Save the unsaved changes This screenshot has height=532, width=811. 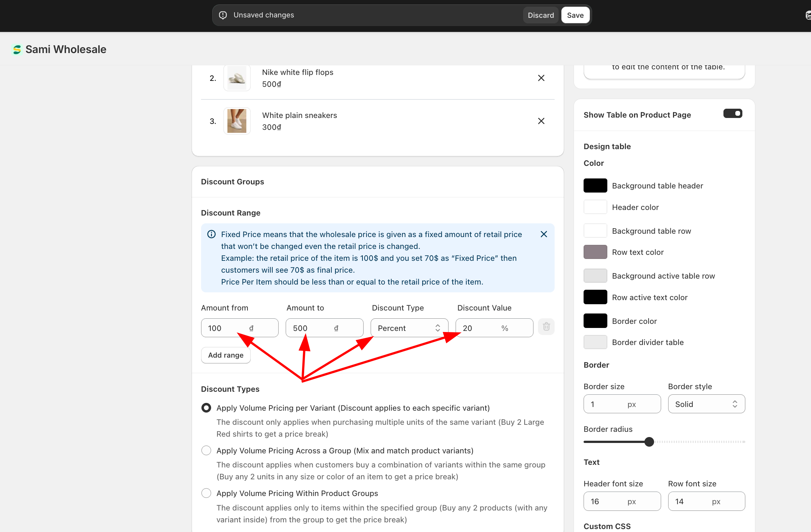[x=575, y=15]
